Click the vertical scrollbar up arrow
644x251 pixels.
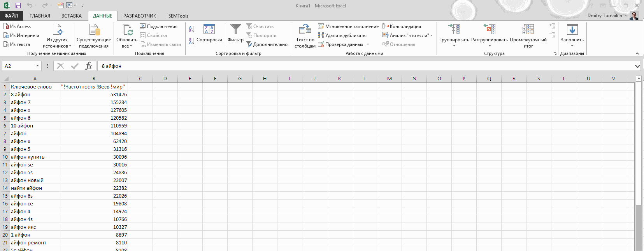click(x=639, y=79)
